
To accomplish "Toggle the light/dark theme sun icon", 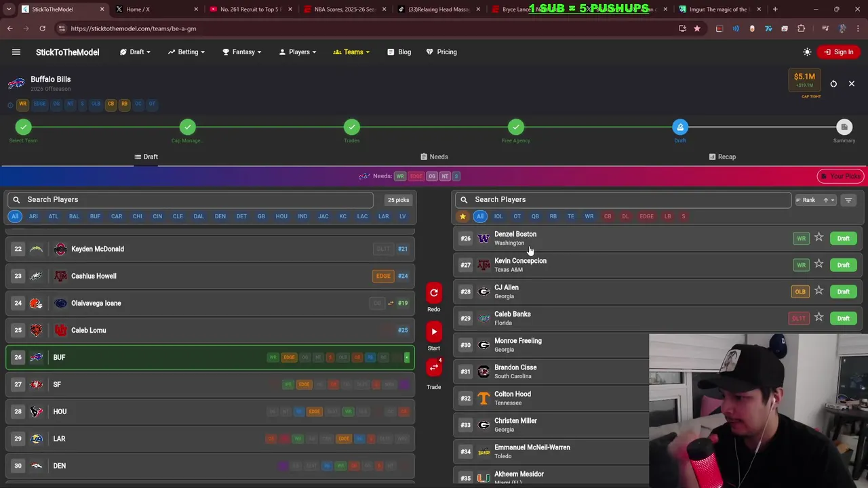I will [x=807, y=52].
